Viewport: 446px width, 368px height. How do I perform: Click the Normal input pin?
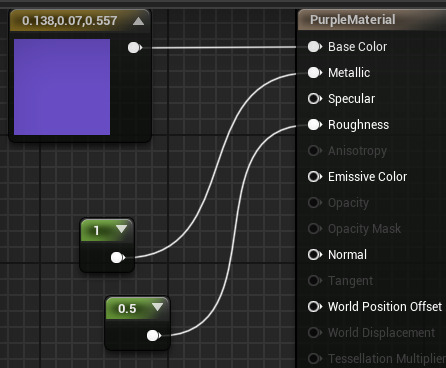315,255
